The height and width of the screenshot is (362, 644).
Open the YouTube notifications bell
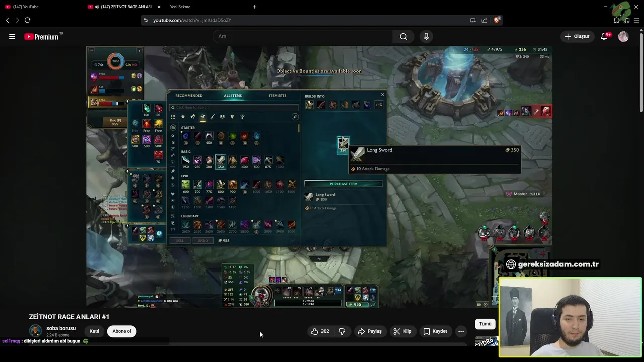604,36
